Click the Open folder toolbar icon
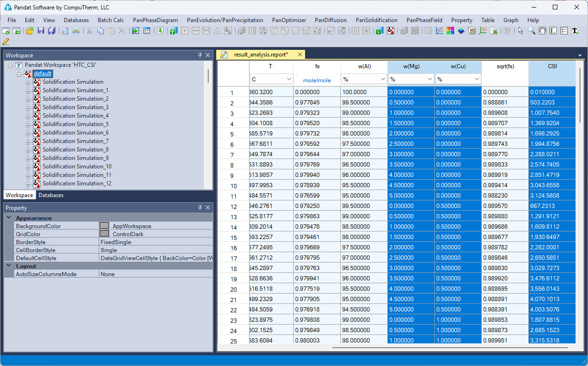The image size is (588, 366). point(30,31)
